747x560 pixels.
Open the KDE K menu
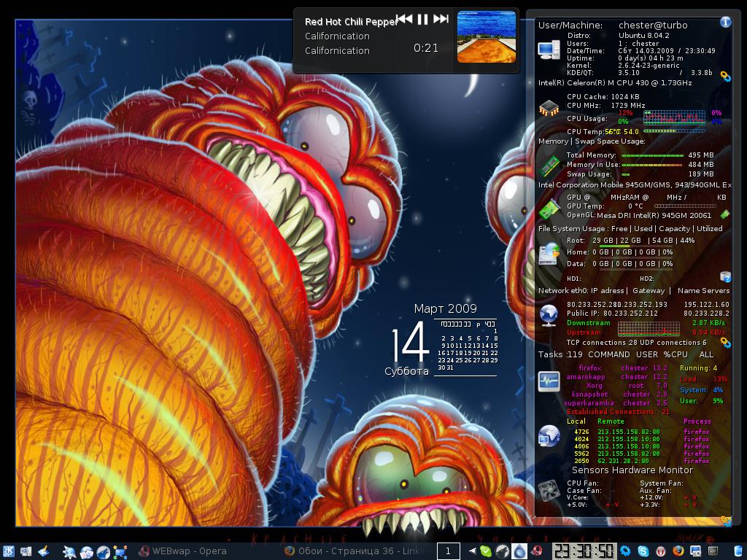click(x=9, y=551)
